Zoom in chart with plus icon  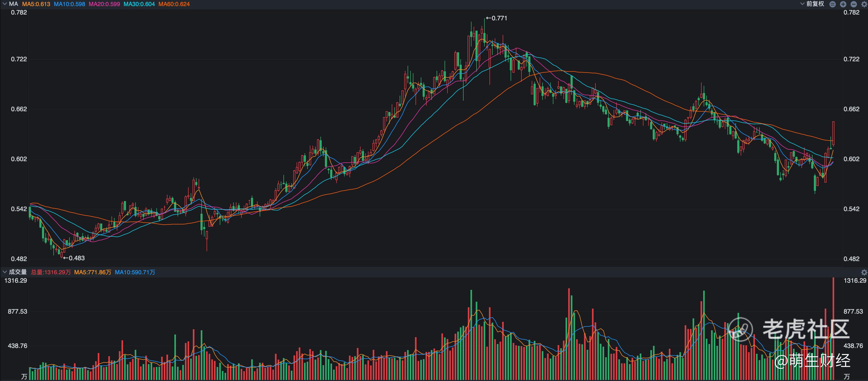(843, 4)
